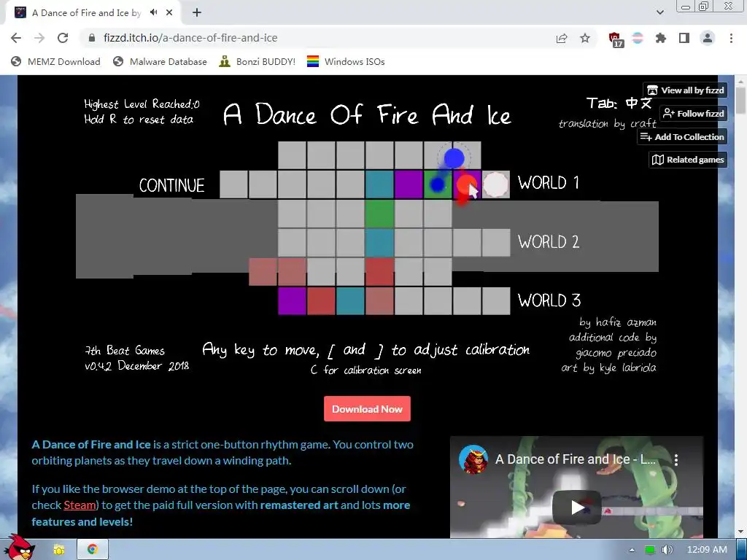This screenshot has height=560, width=747.
Task: Click the Share this page icon
Action: pos(562,38)
